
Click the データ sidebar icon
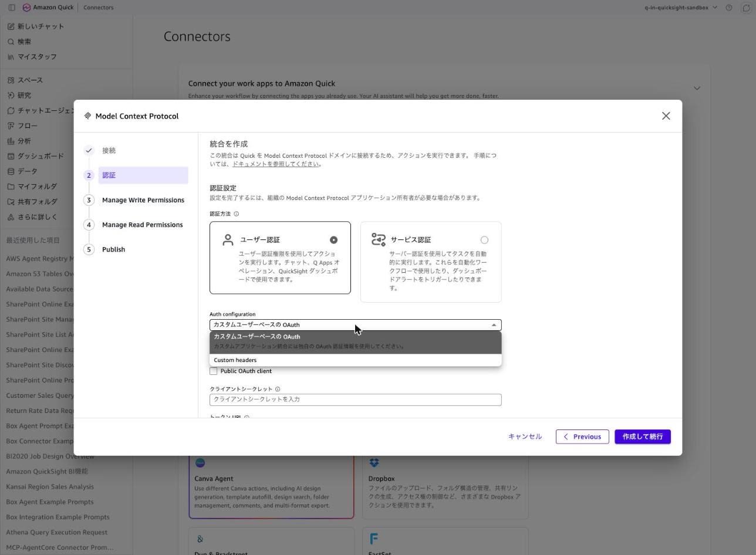[x=11, y=171]
